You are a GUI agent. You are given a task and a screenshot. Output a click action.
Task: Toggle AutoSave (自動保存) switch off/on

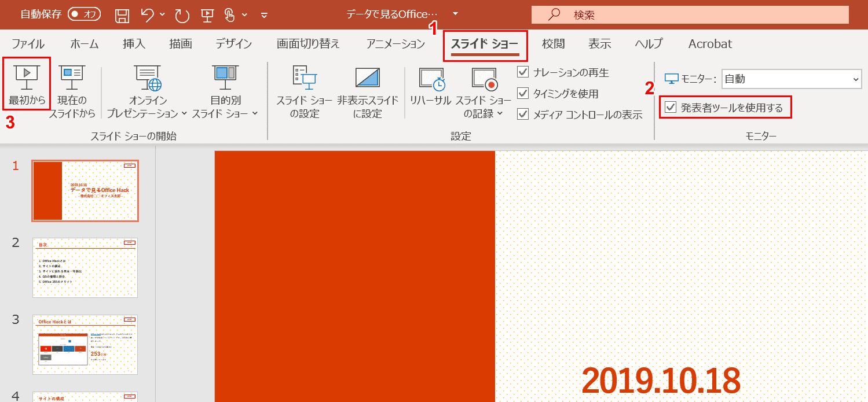click(x=84, y=14)
